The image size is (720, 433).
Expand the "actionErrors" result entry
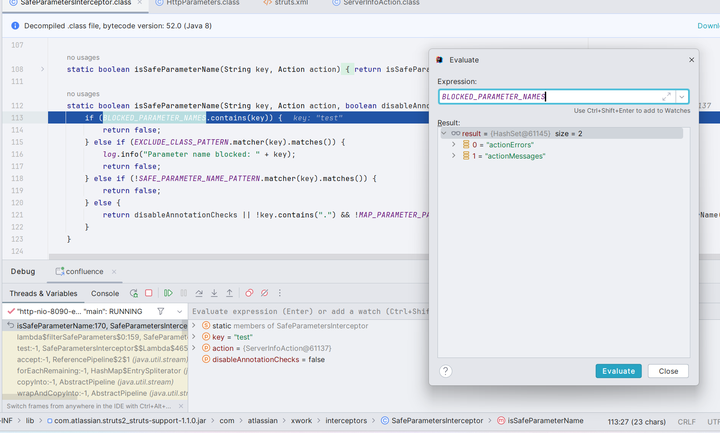pos(454,144)
